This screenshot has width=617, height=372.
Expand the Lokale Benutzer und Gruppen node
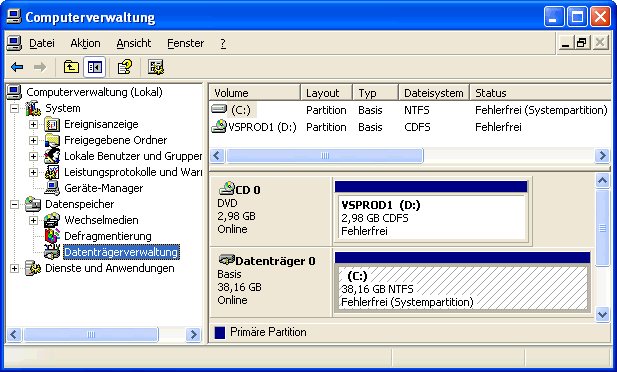[33, 156]
